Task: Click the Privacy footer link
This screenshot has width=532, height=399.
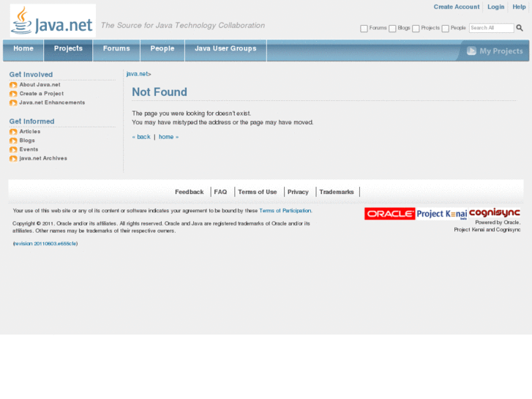Action: pyautogui.click(x=298, y=192)
